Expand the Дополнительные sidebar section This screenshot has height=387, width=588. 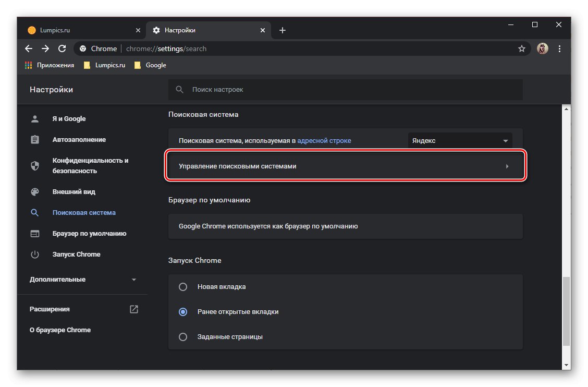(x=83, y=280)
